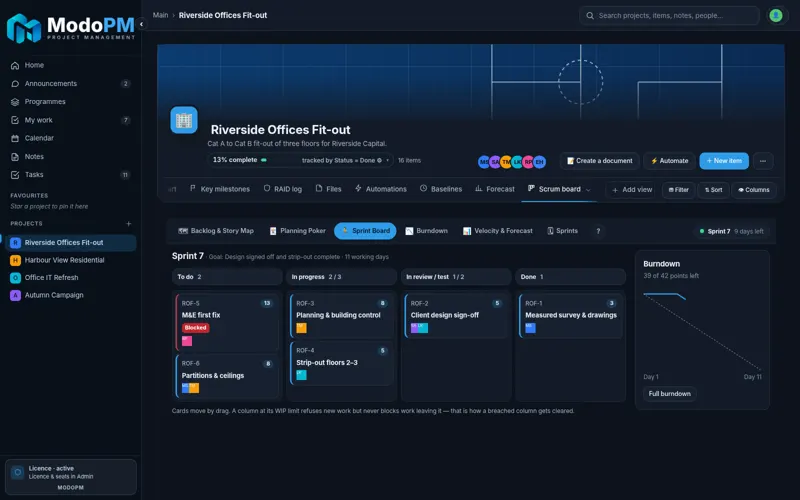The image size is (800, 500).
Task: Open the Client design sign-off card
Action: pyautogui.click(x=456, y=315)
